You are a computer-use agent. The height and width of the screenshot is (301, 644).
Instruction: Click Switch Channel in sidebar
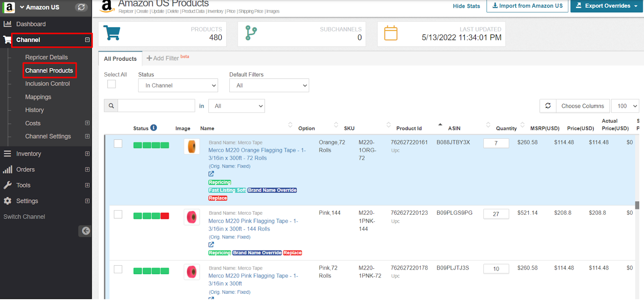[24, 217]
